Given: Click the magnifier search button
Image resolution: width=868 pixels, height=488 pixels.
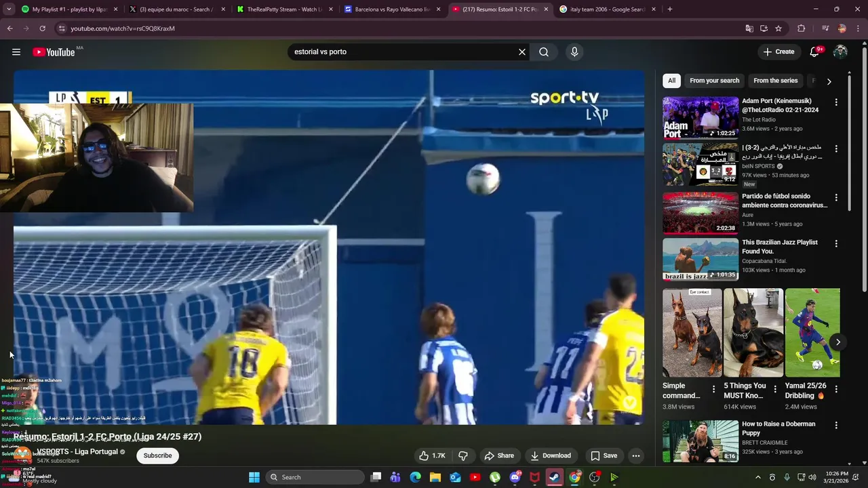Looking at the screenshot, I should coord(544,52).
